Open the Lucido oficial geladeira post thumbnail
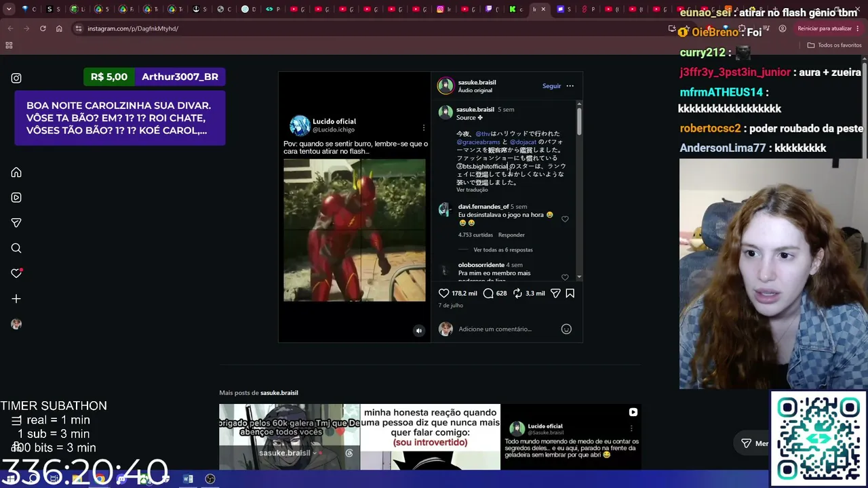Screen dimensions: 868x488 pos(571,436)
